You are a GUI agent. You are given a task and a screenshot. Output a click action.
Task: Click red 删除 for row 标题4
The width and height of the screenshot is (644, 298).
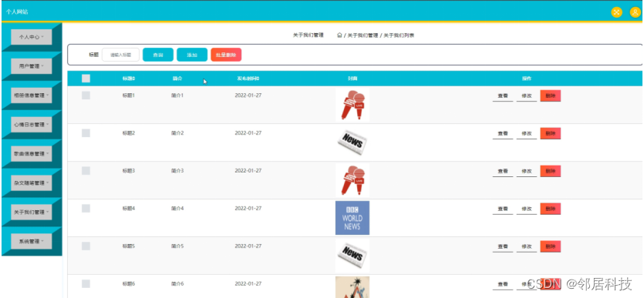(x=551, y=209)
